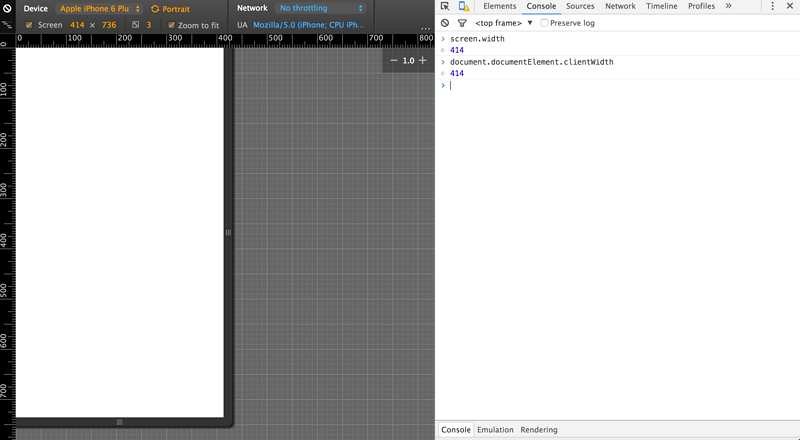Click the clear console icon
The width and height of the screenshot is (800, 440).
click(x=445, y=23)
